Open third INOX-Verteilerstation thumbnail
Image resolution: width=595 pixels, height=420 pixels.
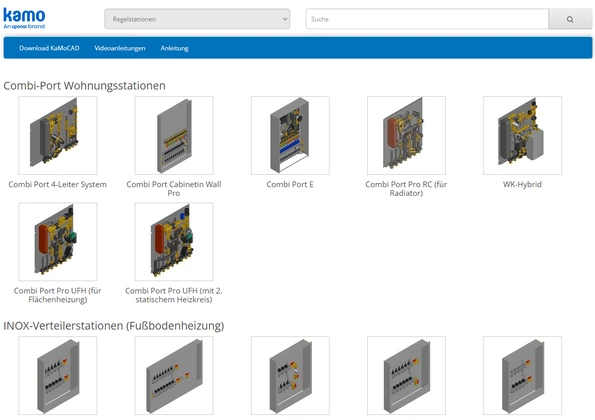coord(290,376)
